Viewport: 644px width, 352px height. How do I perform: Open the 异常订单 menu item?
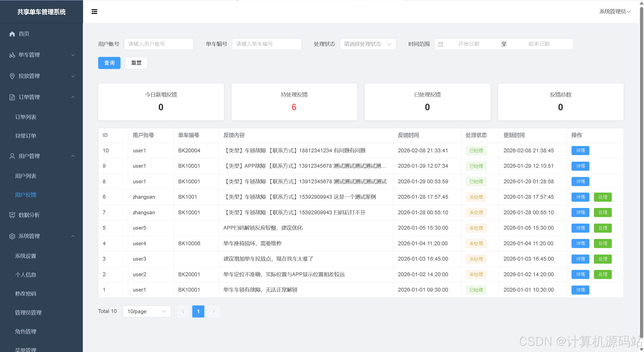tap(26, 136)
